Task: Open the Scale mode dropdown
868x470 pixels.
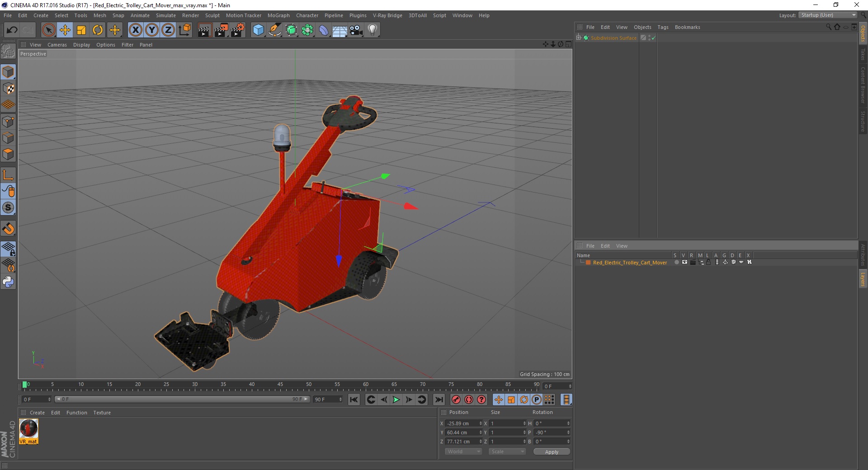Action: (x=507, y=451)
